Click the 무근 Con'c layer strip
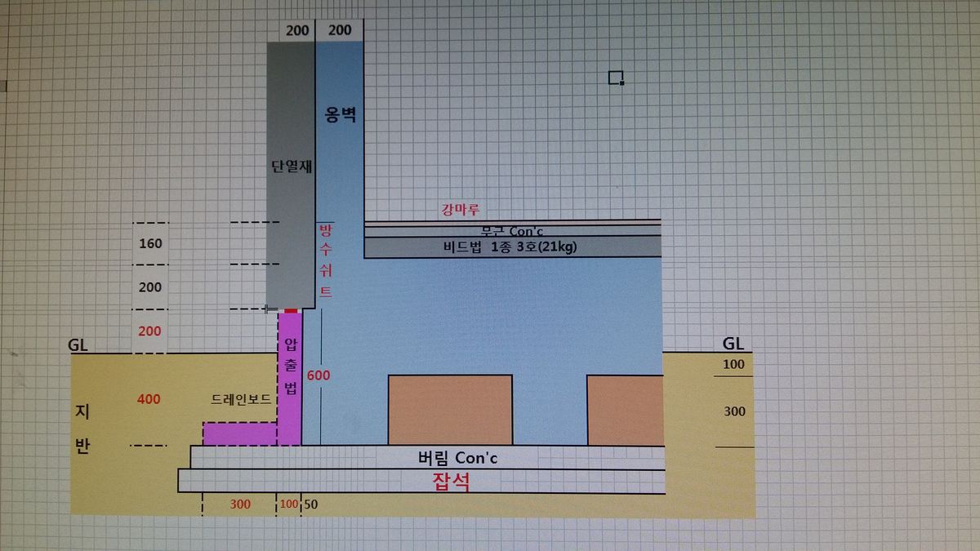This screenshot has width=980, height=551. (512, 232)
